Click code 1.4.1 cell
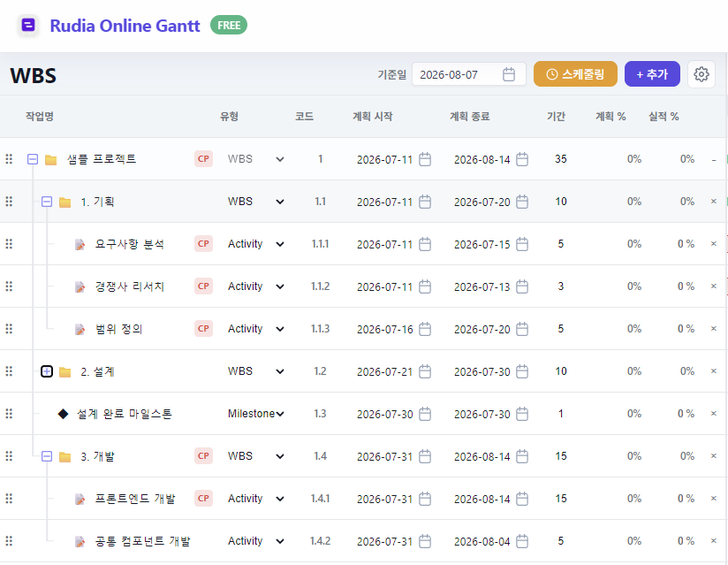 click(x=321, y=499)
